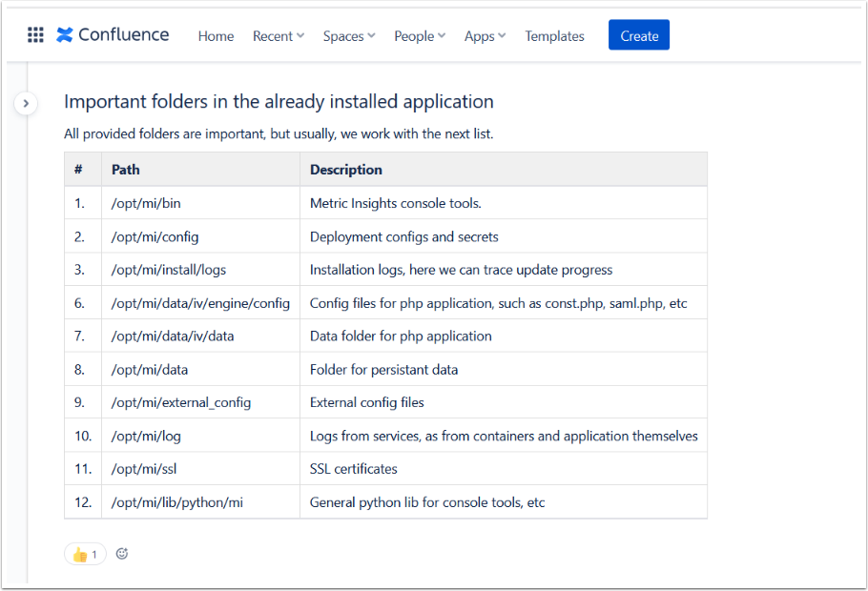Expand the Spaces dropdown
Image resolution: width=868 pixels, height=591 pixels.
coord(348,36)
